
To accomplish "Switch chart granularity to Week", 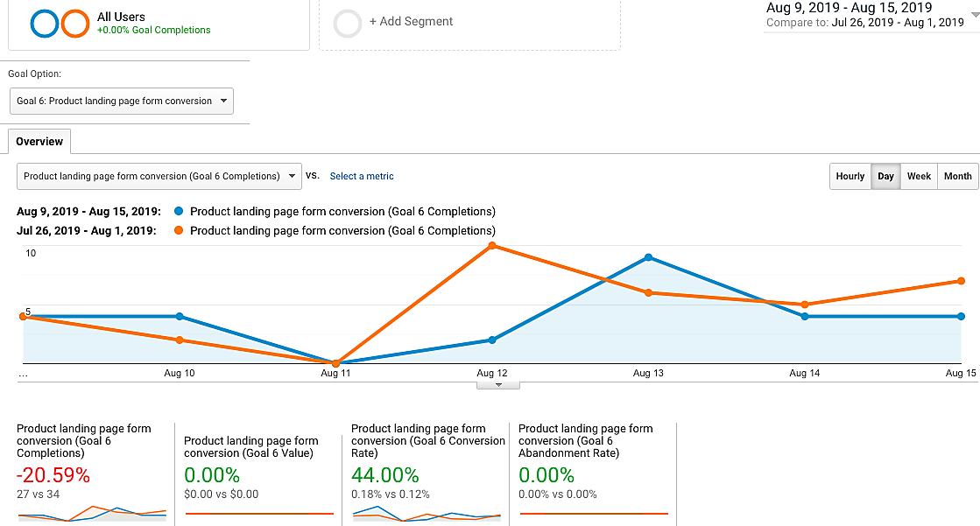I will tap(919, 176).
